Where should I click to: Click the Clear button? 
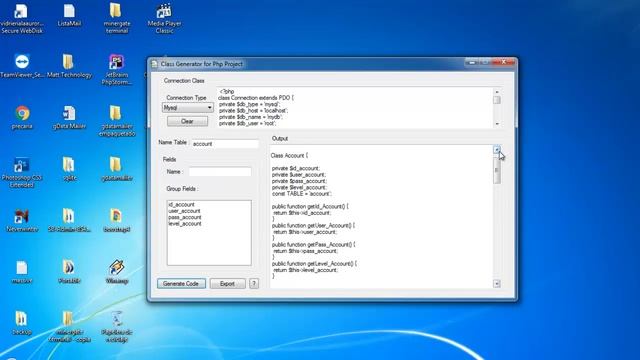187,121
